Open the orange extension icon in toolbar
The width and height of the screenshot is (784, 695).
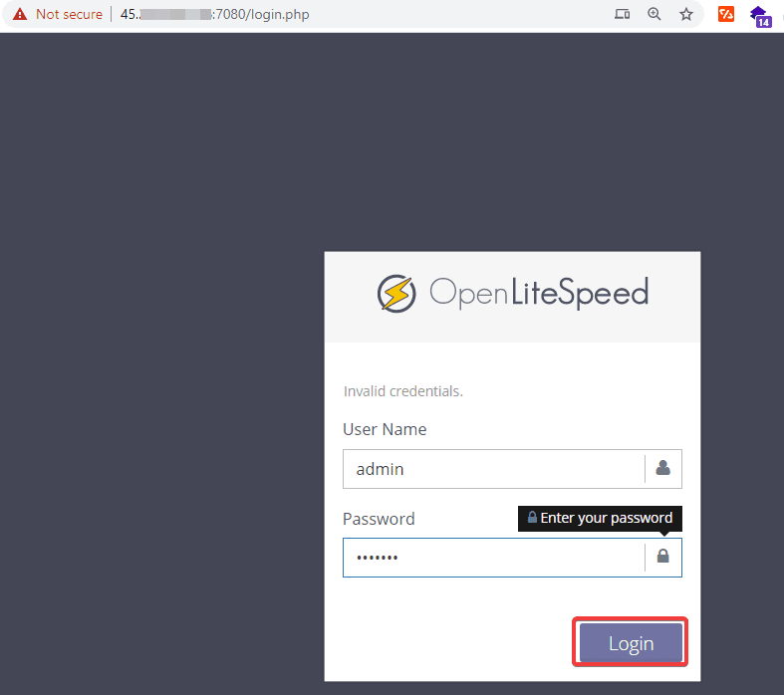pyautogui.click(x=727, y=14)
